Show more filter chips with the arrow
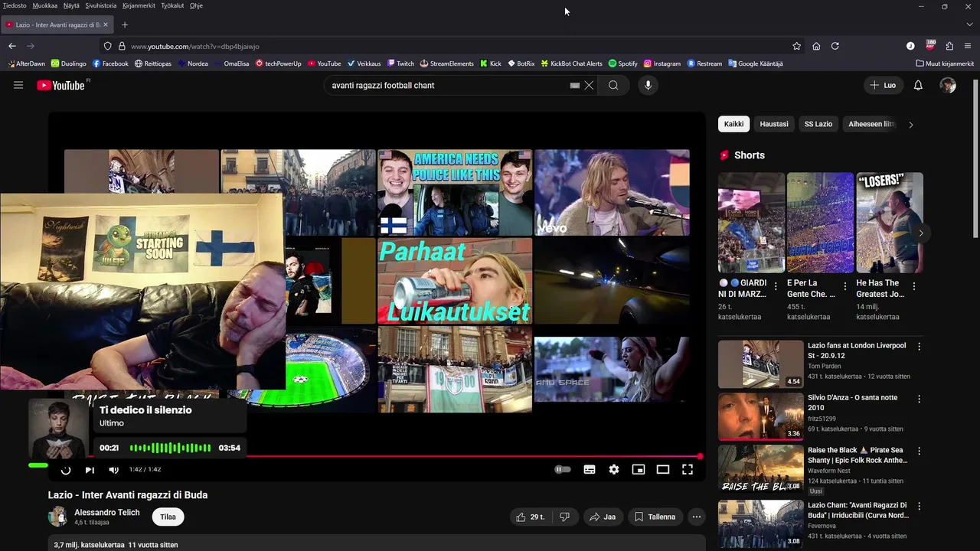 coord(910,124)
